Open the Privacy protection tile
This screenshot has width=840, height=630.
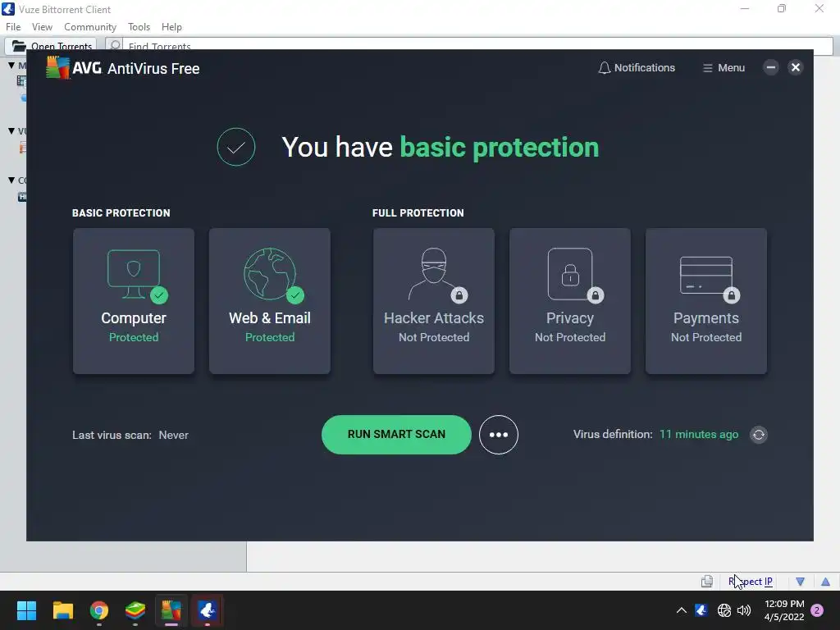[570, 301]
